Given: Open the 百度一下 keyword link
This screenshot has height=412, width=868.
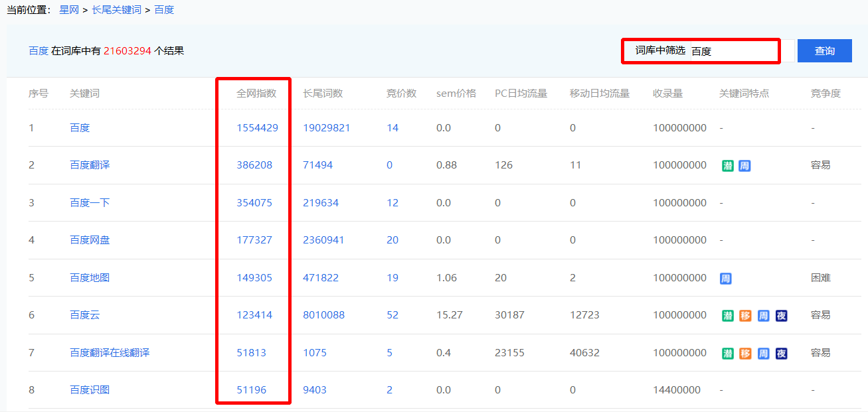Looking at the screenshot, I should pos(90,203).
